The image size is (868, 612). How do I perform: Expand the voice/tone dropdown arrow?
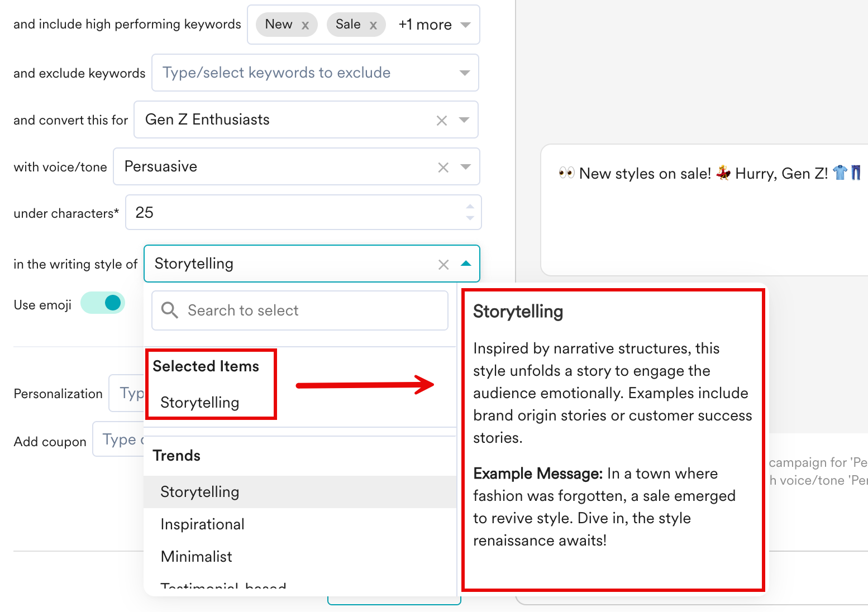(x=465, y=167)
